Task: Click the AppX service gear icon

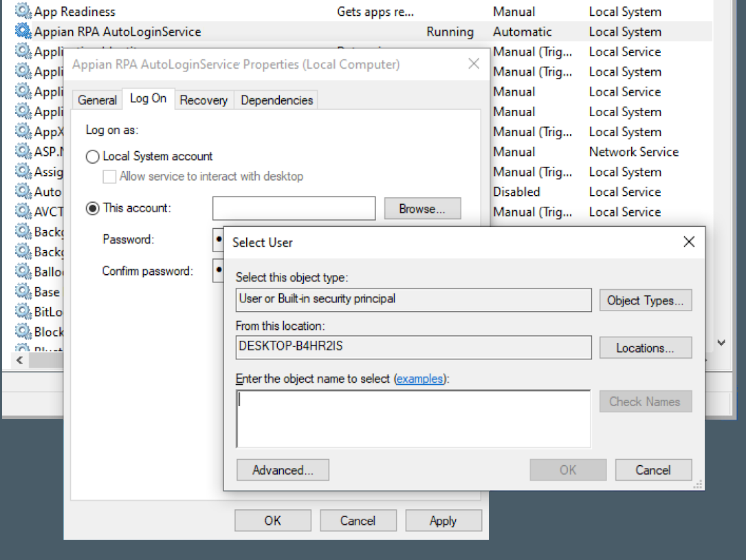Action: click(23, 131)
